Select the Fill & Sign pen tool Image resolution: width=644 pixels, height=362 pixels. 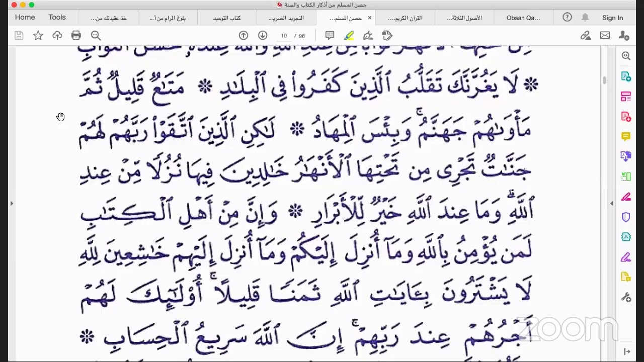pos(368,35)
